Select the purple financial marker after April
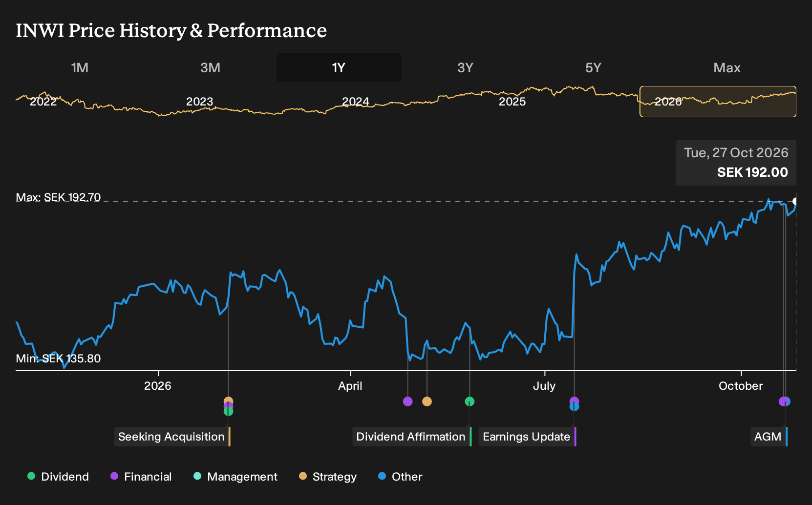This screenshot has width=812, height=505. pyautogui.click(x=408, y=401)
